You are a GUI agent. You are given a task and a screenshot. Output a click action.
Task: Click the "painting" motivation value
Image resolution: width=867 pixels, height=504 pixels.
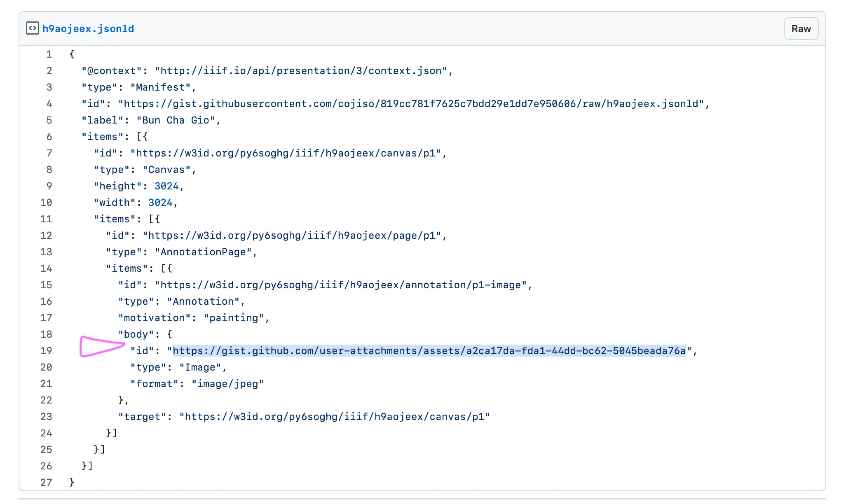234,318
